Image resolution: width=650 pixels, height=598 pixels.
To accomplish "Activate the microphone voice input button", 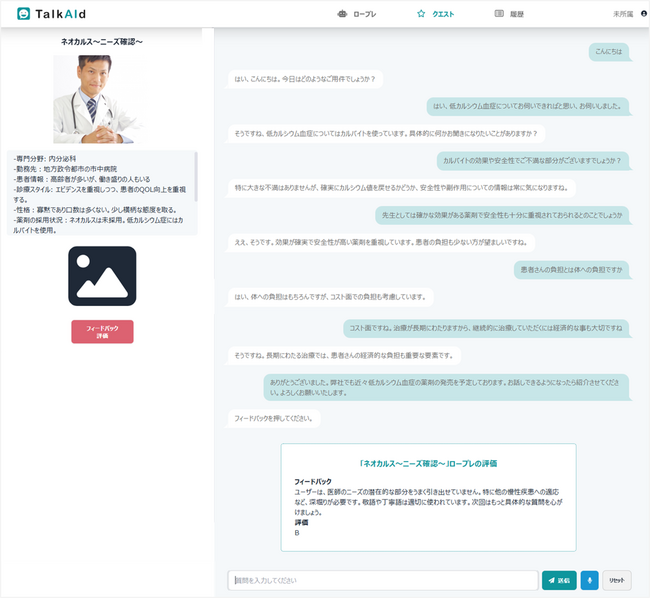I will pyautogui.click(x=590, y=580).
